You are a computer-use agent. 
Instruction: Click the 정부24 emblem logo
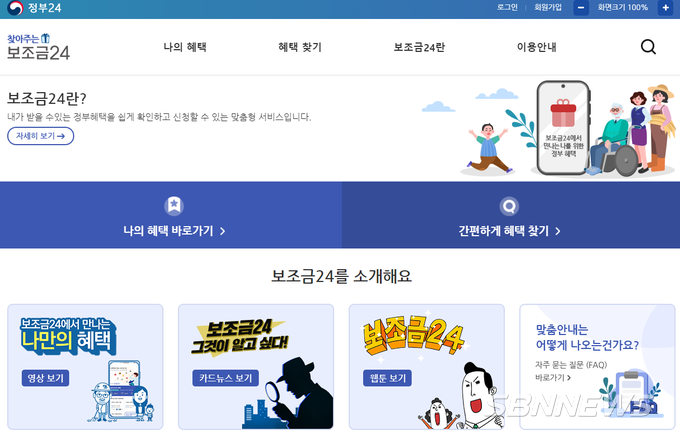coord(14,8)
